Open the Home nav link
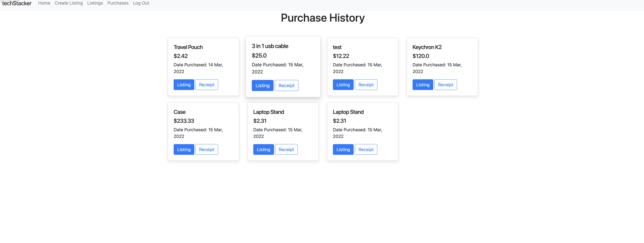The image size is (644, 243). 44,3
